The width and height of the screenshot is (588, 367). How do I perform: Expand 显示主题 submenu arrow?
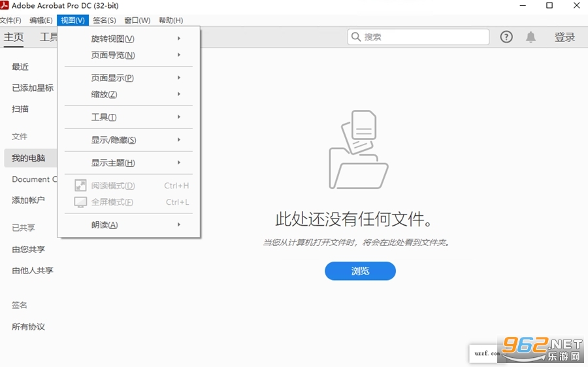[179, 163]
